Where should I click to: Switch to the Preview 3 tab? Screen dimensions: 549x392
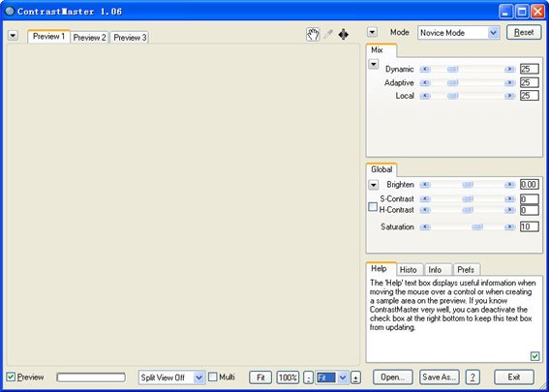[130, 38]
